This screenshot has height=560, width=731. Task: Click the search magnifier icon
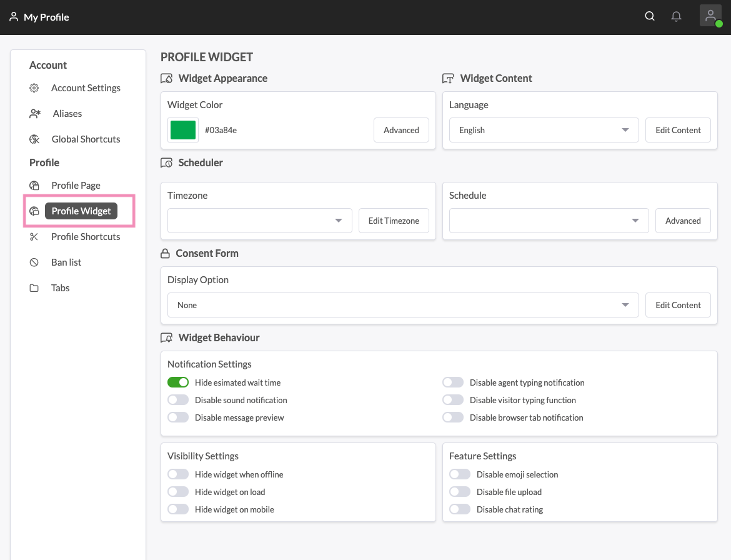(x=650, y=17)
